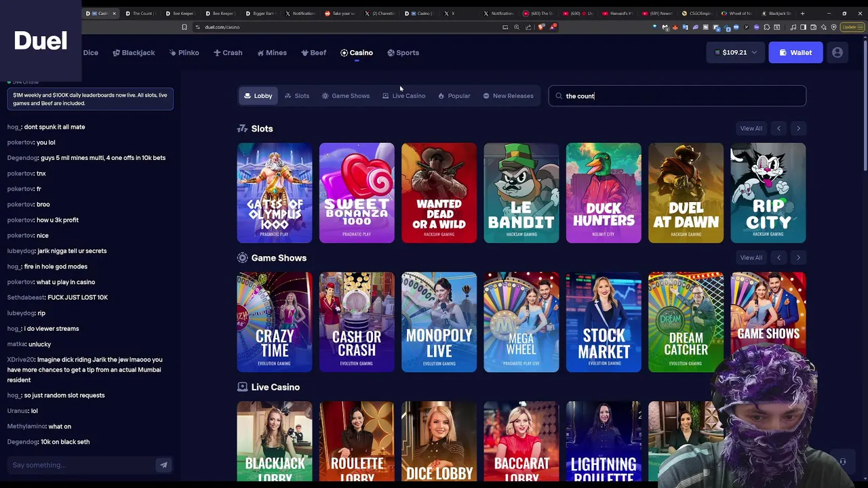Select the Lobby tab

click(258, 96)
